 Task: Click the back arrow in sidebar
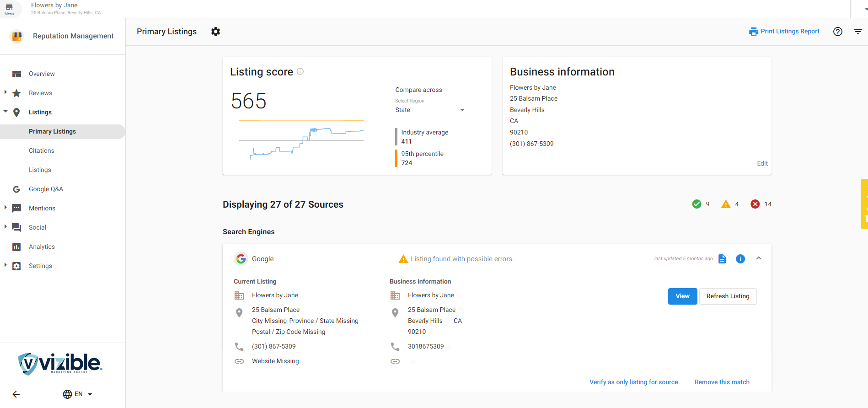(x=16, y=394)
